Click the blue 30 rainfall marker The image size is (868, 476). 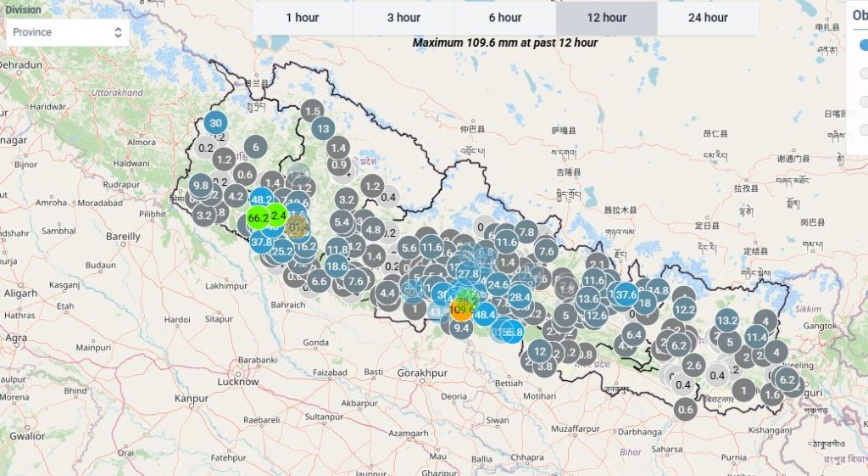215,123
